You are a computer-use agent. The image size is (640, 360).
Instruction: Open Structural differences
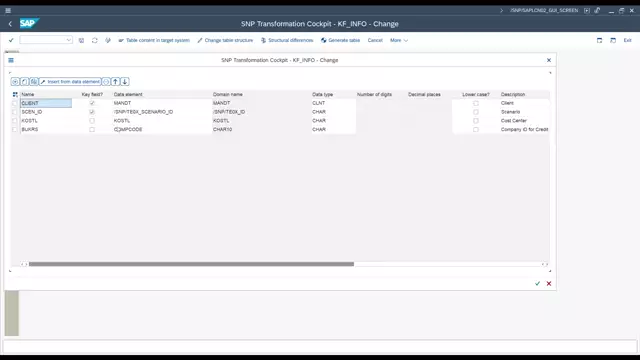(287, 40)
